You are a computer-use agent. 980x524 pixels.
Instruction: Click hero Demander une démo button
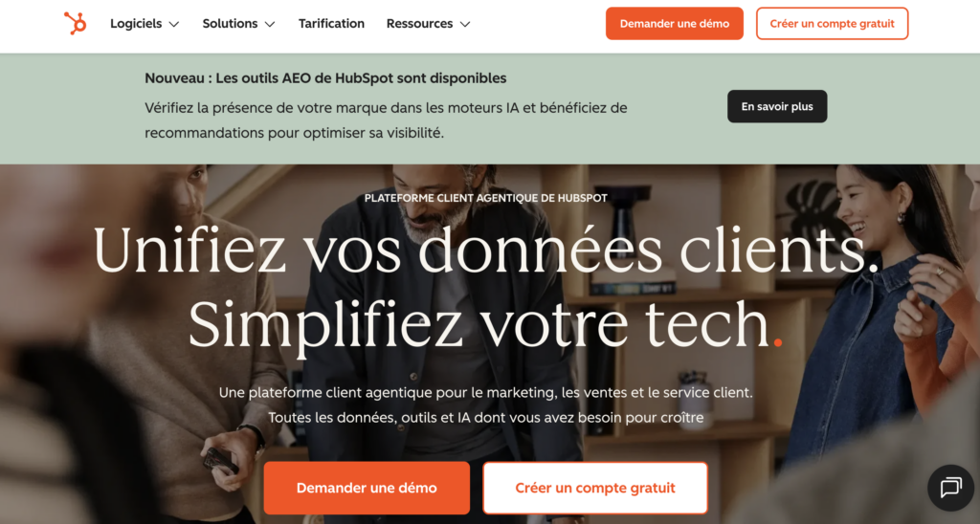(367, 488)
